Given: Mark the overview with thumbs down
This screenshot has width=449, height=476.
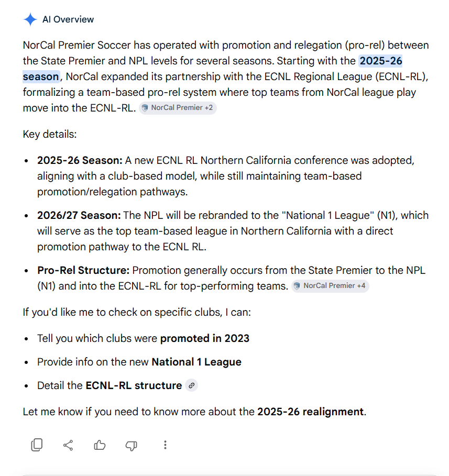Looking at the screenshot, I should pos(131,445).
